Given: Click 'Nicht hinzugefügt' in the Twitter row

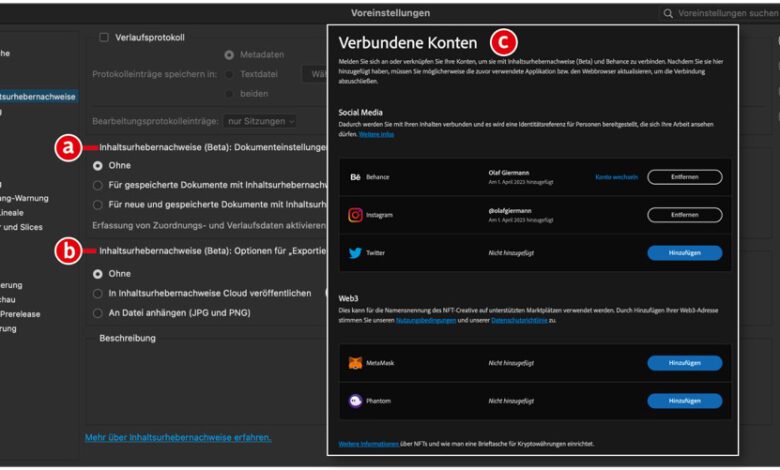Looking at the screenshot, I should tap(511, 253).
